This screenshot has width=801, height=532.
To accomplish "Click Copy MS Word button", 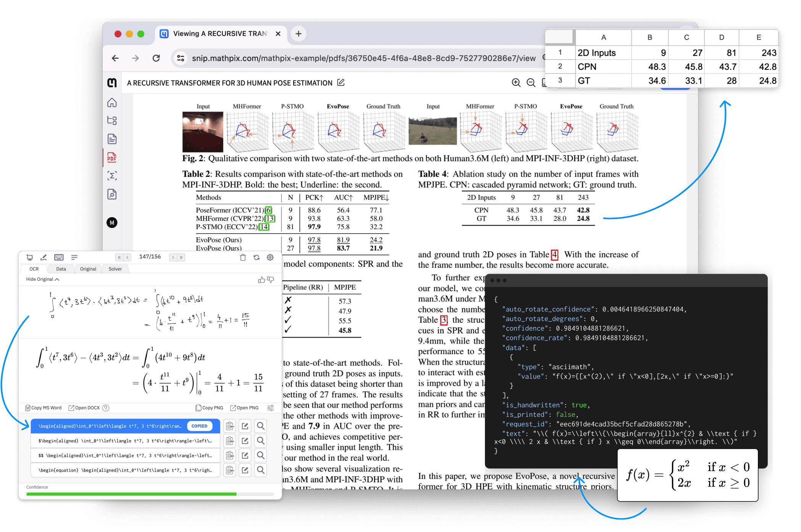I will click(x=44, y=408).
